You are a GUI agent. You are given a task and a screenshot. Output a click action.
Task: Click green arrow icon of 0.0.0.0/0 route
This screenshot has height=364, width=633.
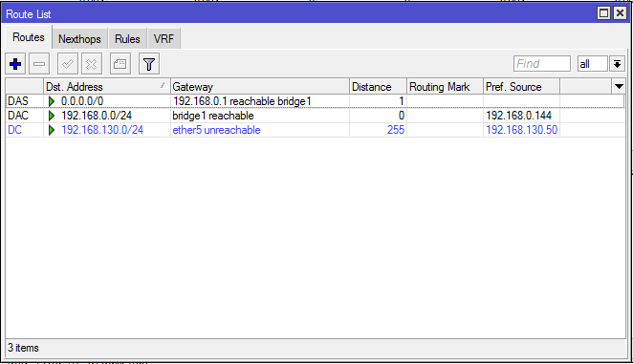[52, 101]
